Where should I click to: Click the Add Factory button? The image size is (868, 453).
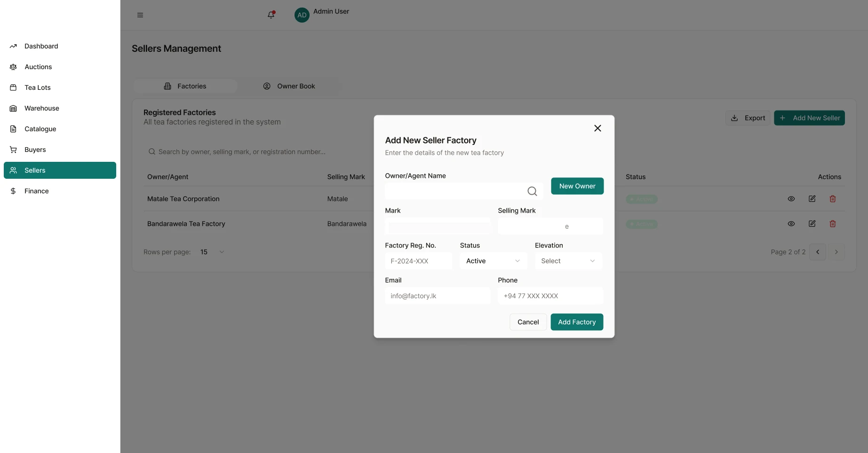click(577, 322)
